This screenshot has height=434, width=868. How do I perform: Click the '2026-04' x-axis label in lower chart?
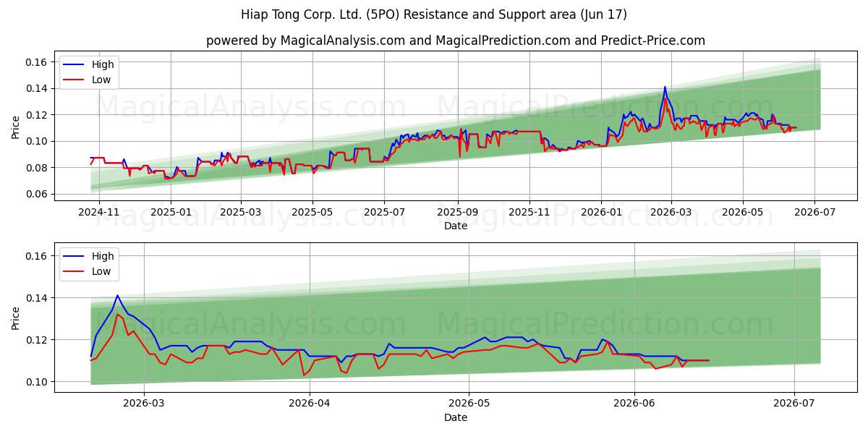(309, 404)
